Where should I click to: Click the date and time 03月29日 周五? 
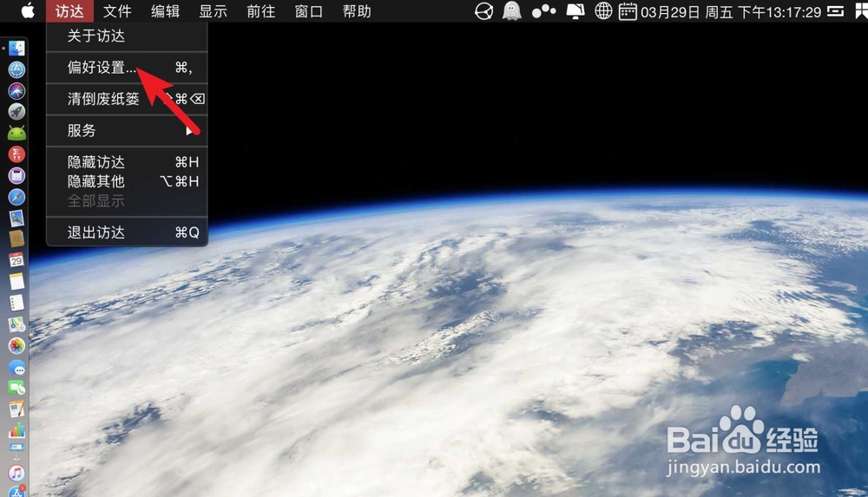731,11
